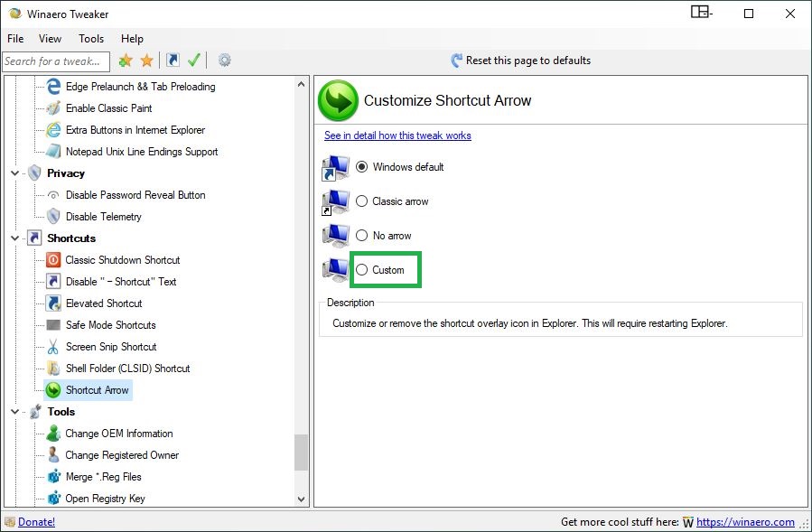
Task: Click the Edge Prelaunch icon in tree
Action: (53, 87)
